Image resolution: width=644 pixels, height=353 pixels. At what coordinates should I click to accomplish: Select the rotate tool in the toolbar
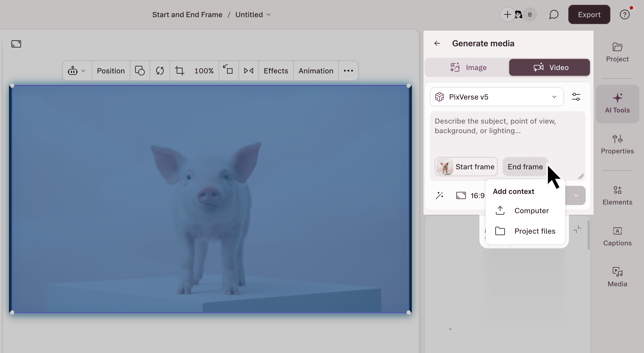coord(159,71)
